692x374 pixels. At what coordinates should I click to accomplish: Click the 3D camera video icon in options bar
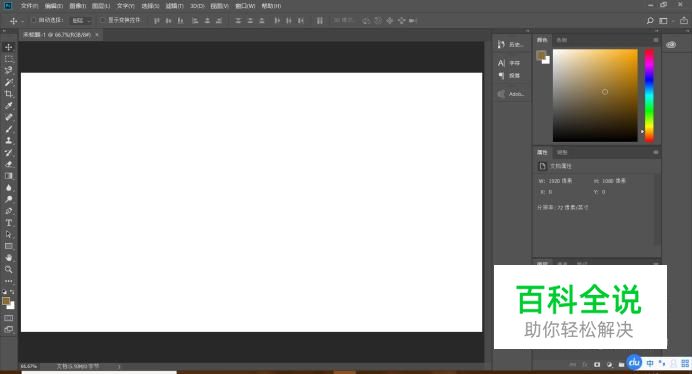point(413,21)
